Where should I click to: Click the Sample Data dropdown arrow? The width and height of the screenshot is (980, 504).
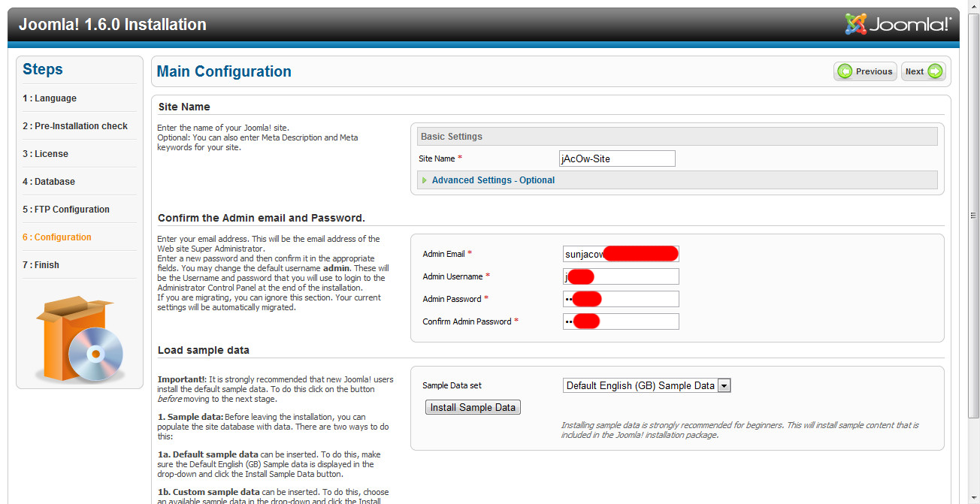pos(724,385)
